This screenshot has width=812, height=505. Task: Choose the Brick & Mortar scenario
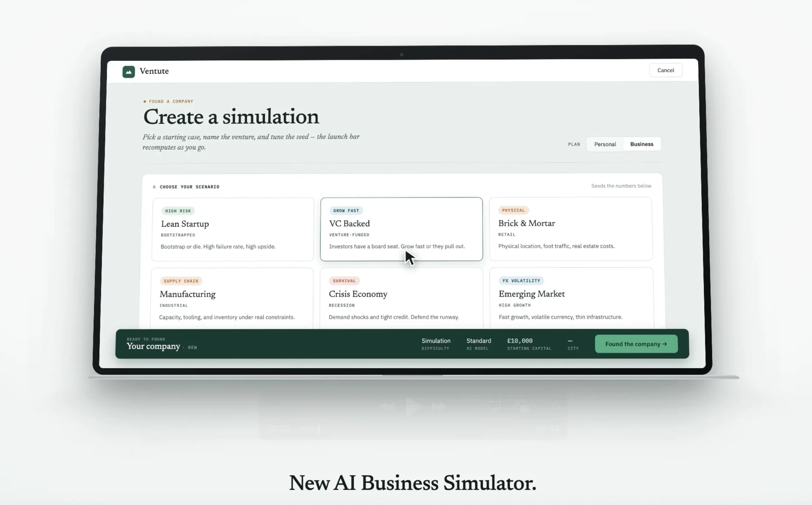pos(571,229)
